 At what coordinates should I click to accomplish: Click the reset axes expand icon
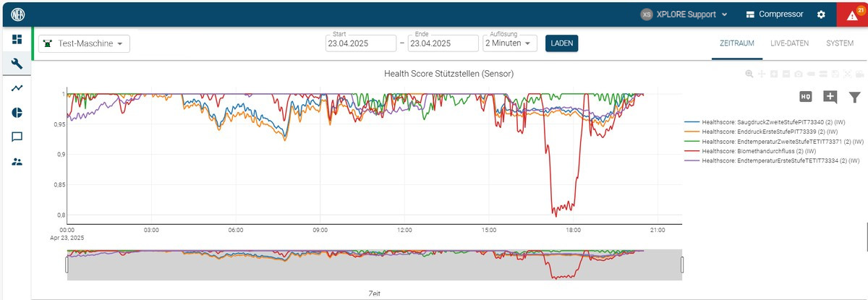point(848,74)
